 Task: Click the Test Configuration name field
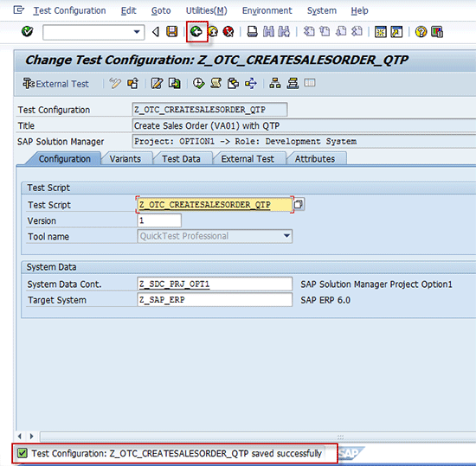(209, 110)
